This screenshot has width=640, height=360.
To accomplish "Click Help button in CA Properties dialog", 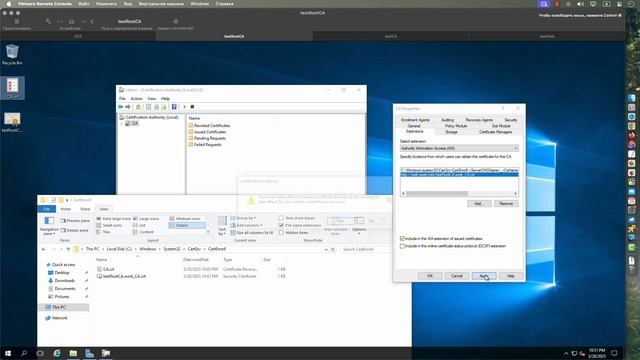I will pyautogui.click(x=511, y=276).
